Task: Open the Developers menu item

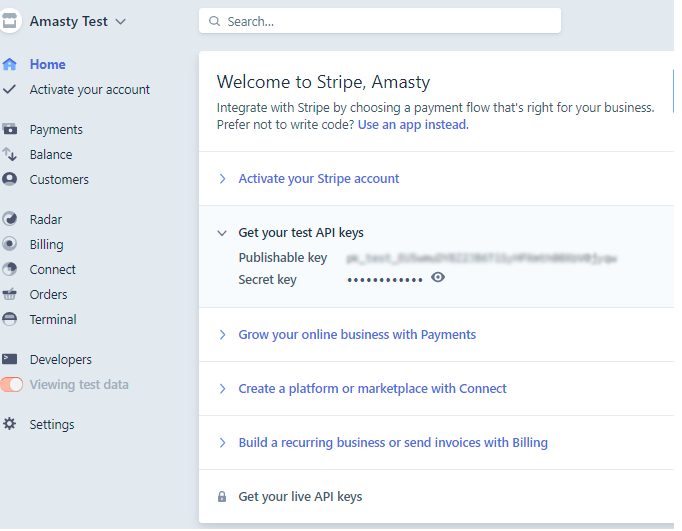Action: point(60,359)
